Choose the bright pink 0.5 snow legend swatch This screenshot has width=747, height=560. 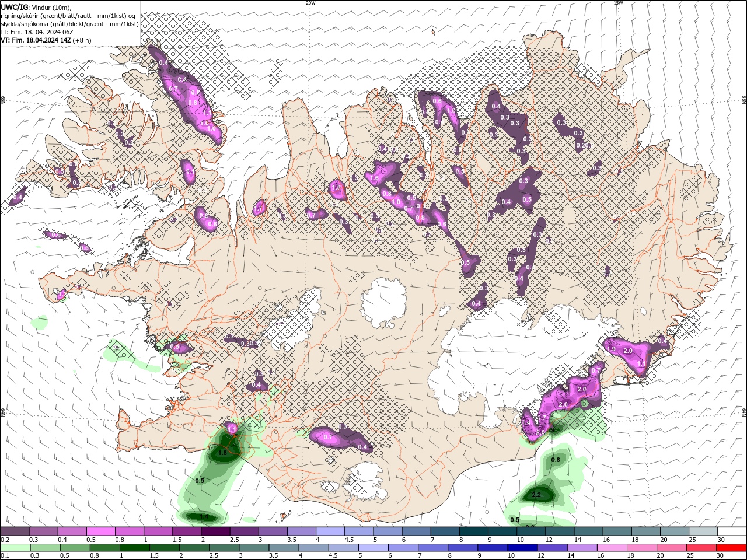click(100, 531)
